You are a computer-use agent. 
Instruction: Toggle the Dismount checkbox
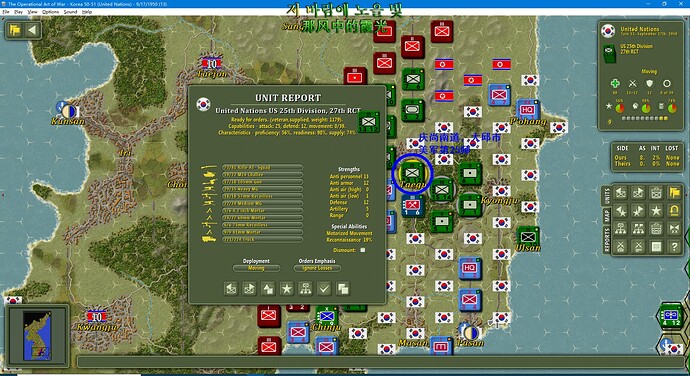363,250
